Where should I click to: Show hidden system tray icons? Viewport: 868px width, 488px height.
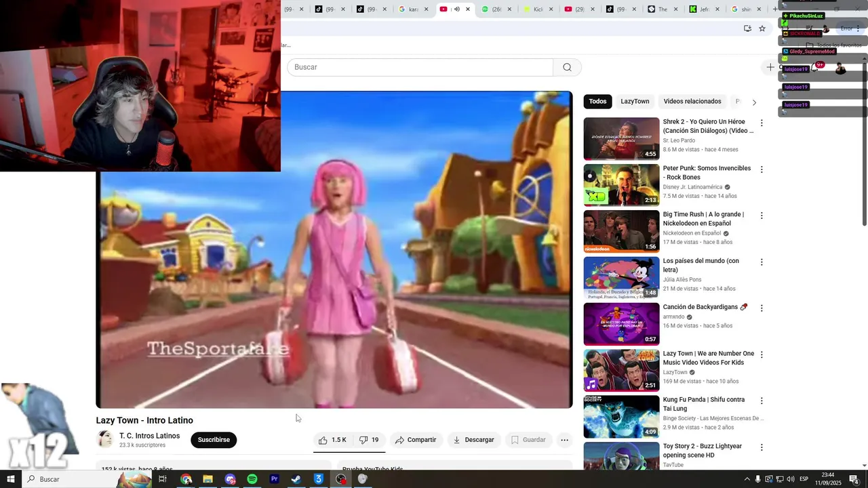pos(747,479)
